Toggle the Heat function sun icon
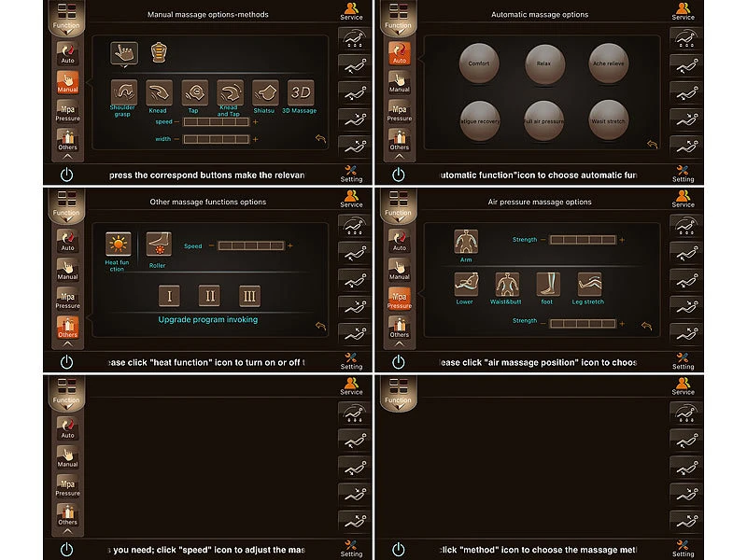747x560 pixels. coord(119,245)
